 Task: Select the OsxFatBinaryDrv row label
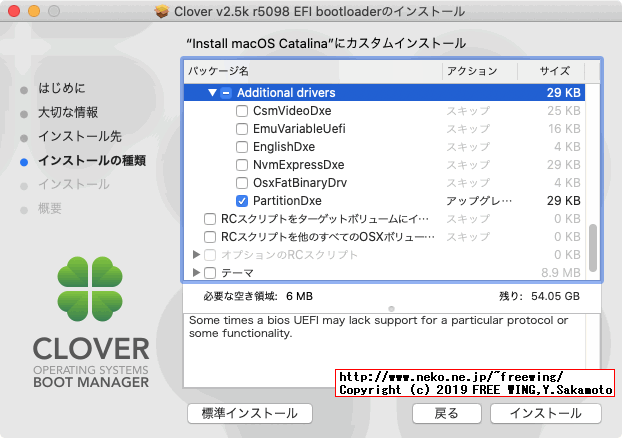(300, 183)
